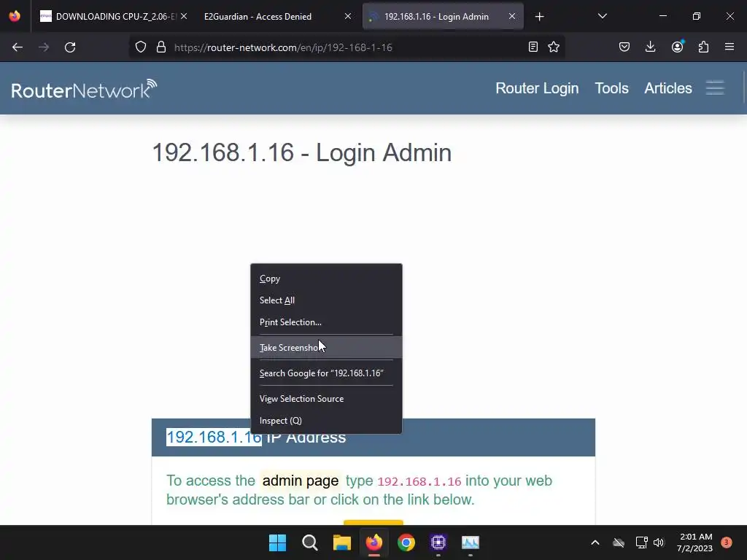This screenshot has height=560, width=747.
Task: Close the 192.168.1.16 Login Admin tab
Action: (x=511, y=16)
